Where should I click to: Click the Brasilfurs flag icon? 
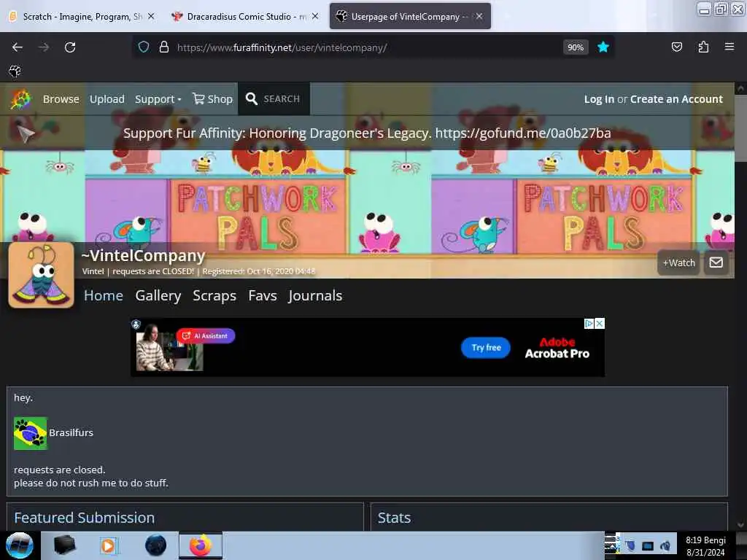point(31,433)
